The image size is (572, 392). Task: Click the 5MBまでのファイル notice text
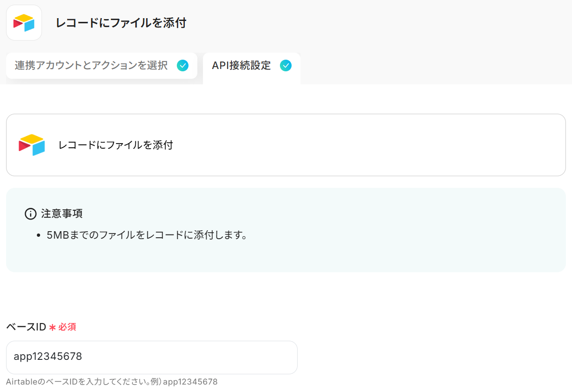pos(146,235)
